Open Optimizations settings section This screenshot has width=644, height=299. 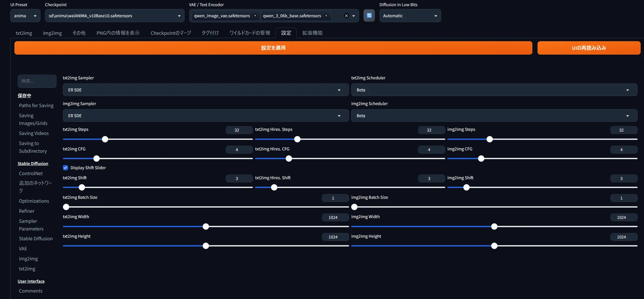34,201
